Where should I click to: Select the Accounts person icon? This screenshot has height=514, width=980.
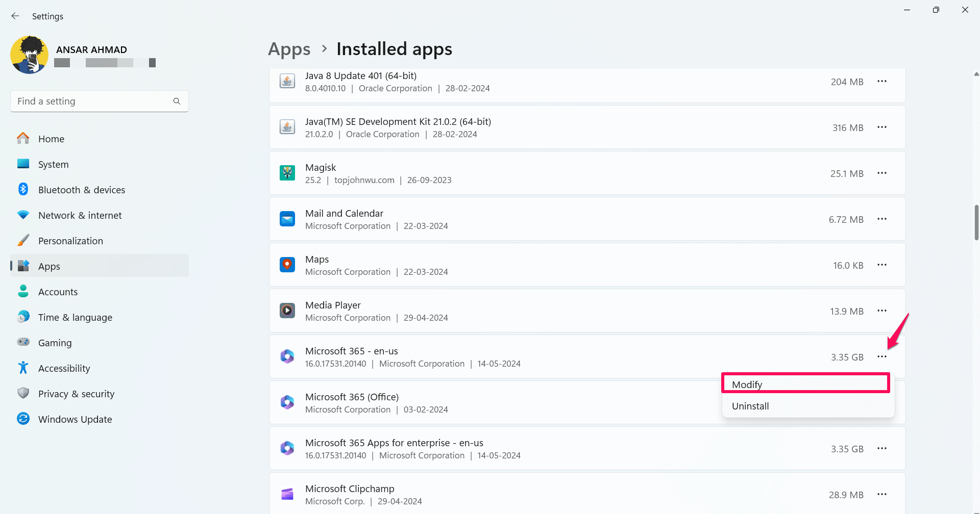click(x=23, y=291)
